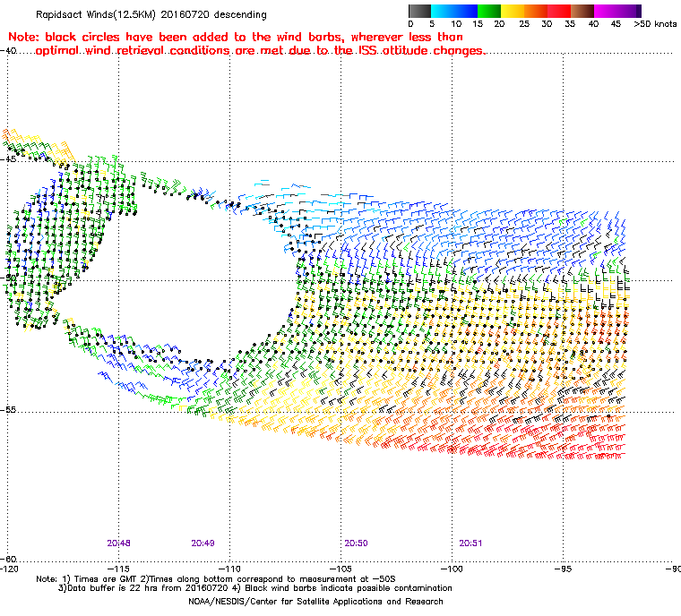Click the 'Rapidsact Winds(12.5KM) 20160720 descending' title
Screen dimensions: 681x616
[x=151, y=14]
